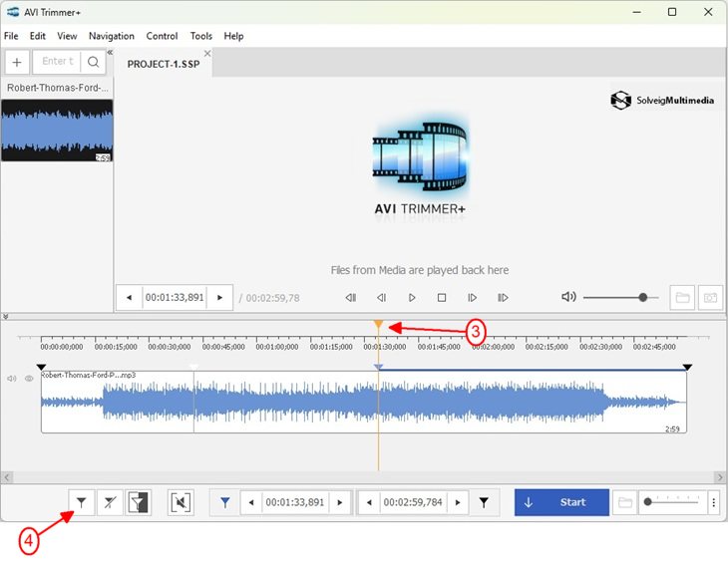Image resolution: width=728 pixels, height=563 pixels.
Task: Set left marker with blue marker icon
Action: coord(225,502)
